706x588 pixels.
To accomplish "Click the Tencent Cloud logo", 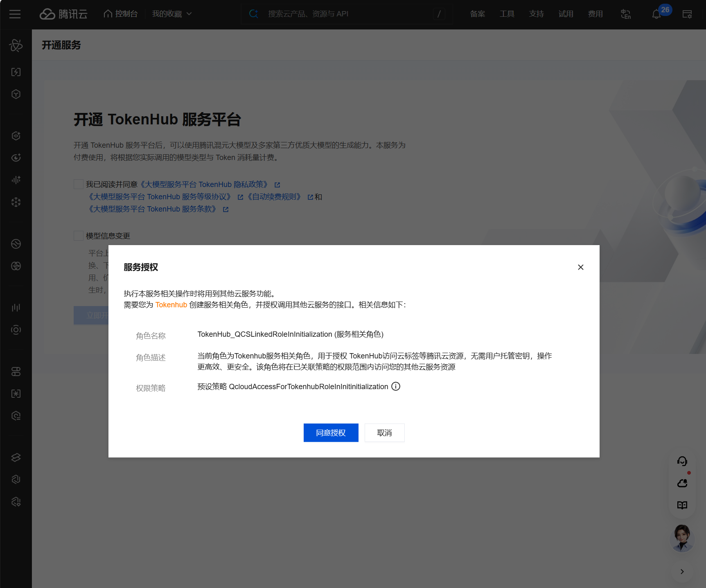I will [x=63, y=14].
